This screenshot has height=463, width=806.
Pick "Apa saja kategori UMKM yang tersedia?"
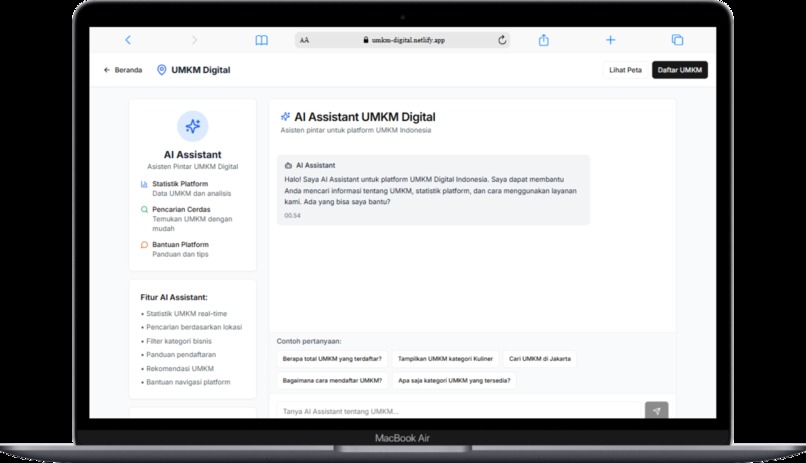tap(454, 381)
